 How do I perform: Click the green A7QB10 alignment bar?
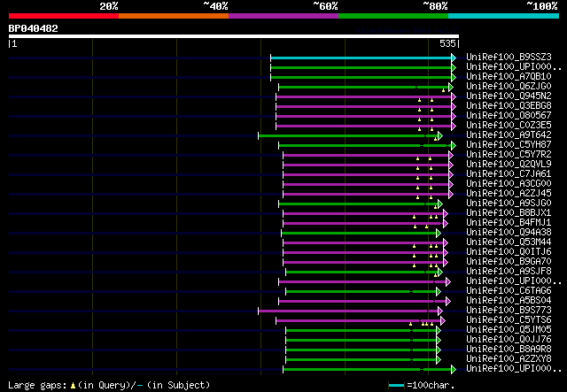coord(361,77)
